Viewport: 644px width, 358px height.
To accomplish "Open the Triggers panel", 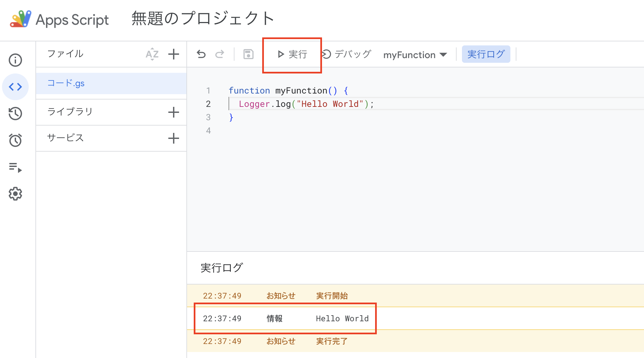I will [x=16, y=140].
